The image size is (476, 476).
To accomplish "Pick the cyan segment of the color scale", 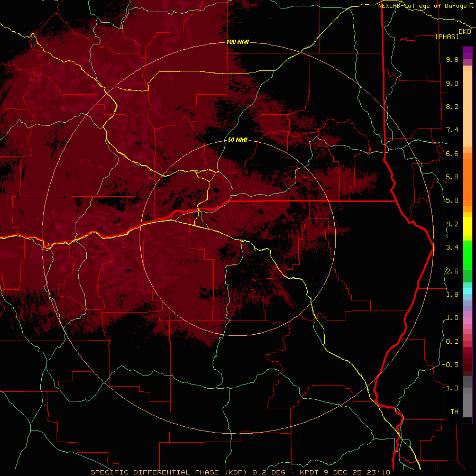I will click(467, 291).
